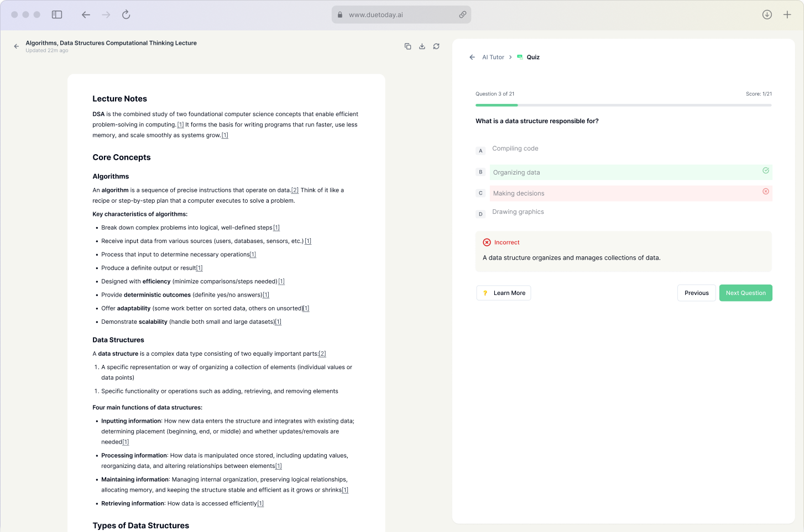Open the AI Tutor breadcrumb
Screen dimensions: 804x532
pyautogui.click(x=493, y=57)
